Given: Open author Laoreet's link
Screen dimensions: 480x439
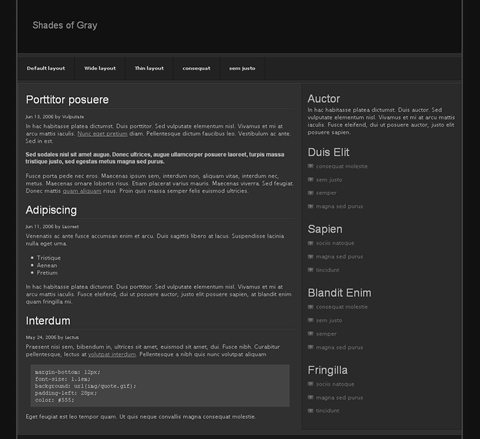Looking at the screenshot, I should [70, 227].
